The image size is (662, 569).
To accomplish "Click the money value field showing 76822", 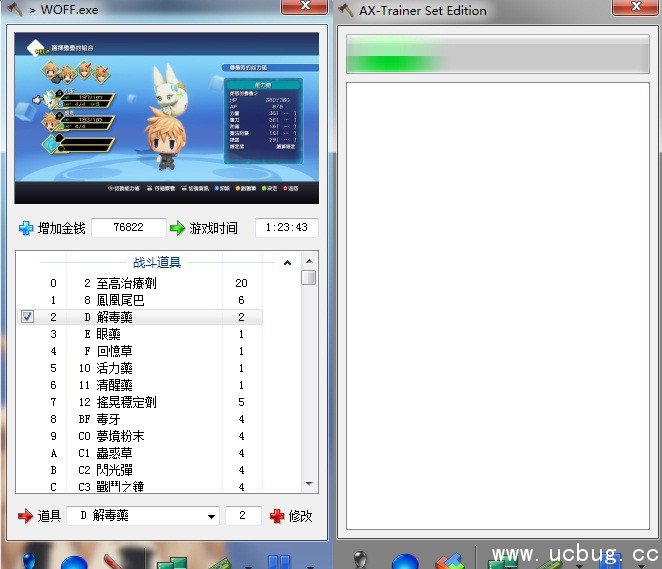I will click(x=128, y=228).
